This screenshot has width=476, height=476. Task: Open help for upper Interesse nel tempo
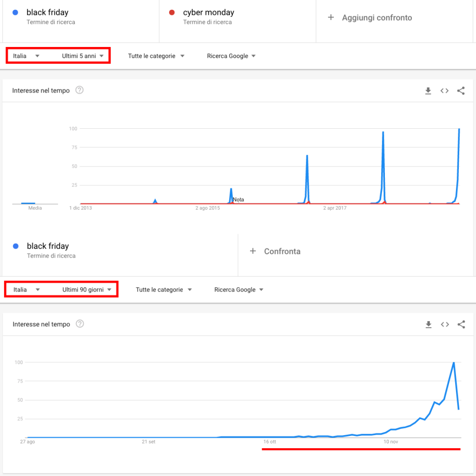click(x=79, y=90)
